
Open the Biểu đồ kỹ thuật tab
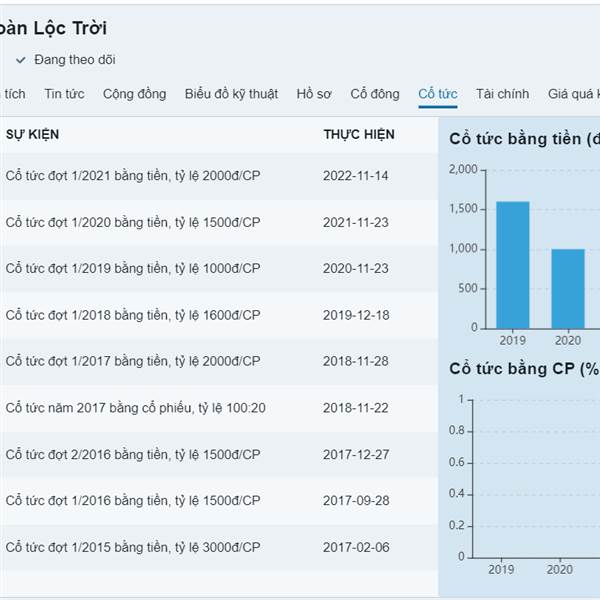(x=231, y=94)
